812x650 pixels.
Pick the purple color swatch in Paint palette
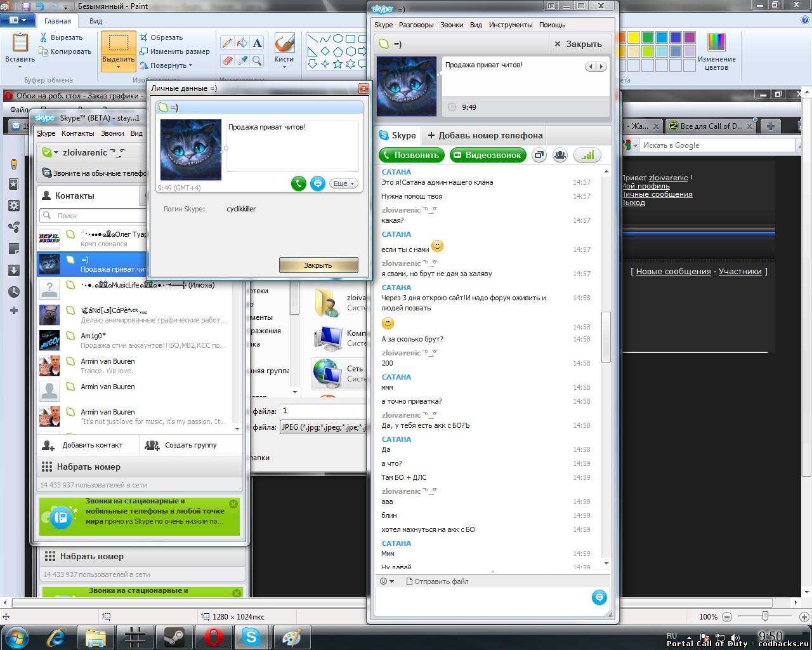[690, 37]
